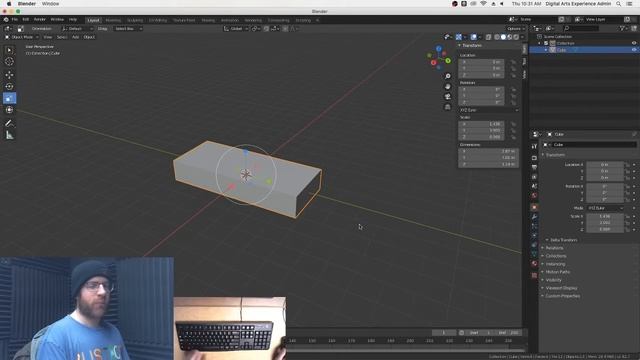This screenshot has width=640, height=360.
Task: Open the World properties tab icon
Action: [534, 196]
